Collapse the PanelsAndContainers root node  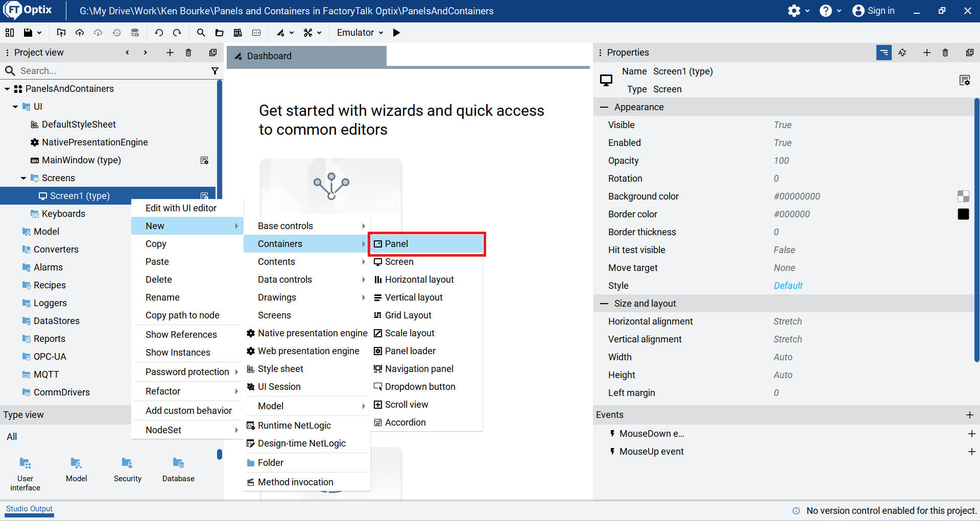pyautogui.click(x=7, y=89)
